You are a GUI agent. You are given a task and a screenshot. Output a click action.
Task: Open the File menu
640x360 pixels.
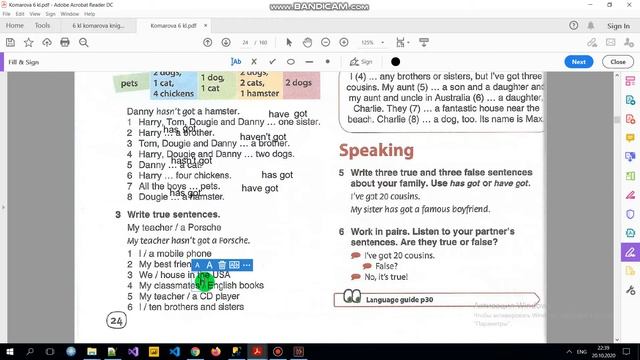click(x=7, y=14)
